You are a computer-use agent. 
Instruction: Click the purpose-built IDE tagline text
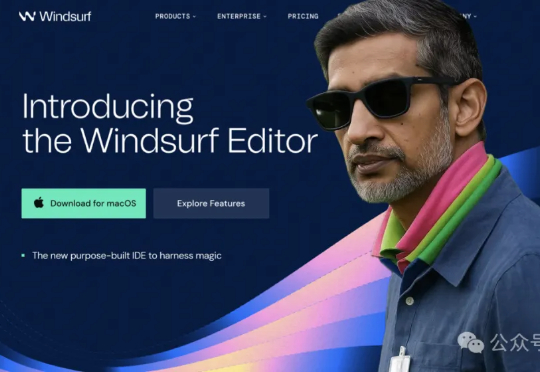coord(127,256)
